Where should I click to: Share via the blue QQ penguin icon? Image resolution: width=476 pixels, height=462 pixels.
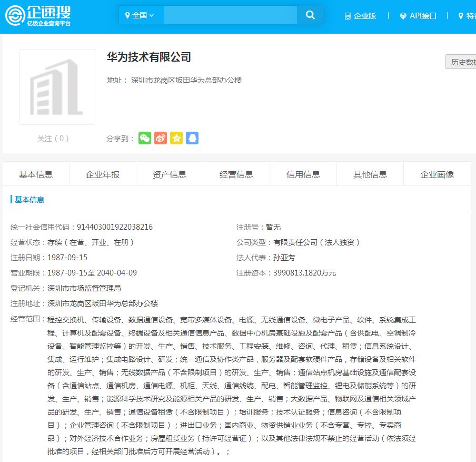coord(192,138)
